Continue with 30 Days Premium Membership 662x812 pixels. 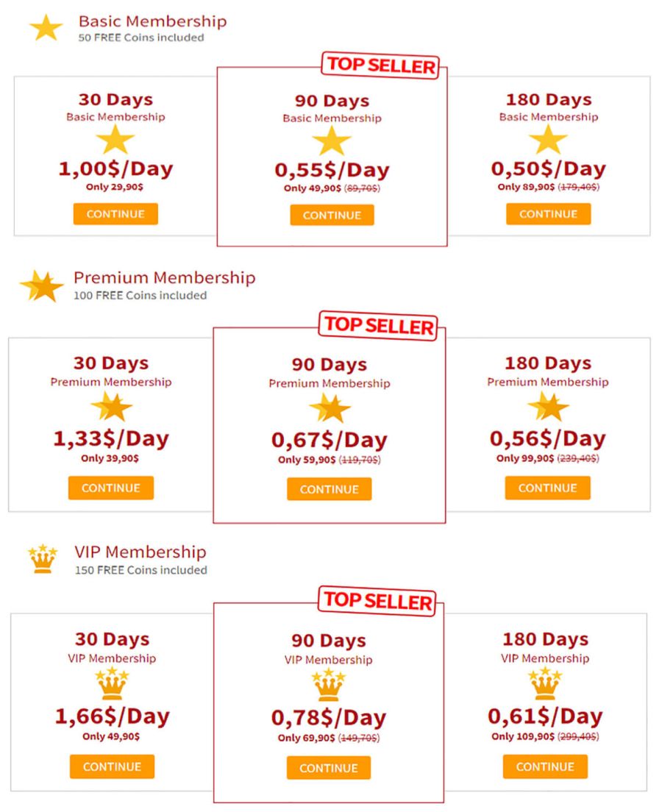click(x=111, y=488)
